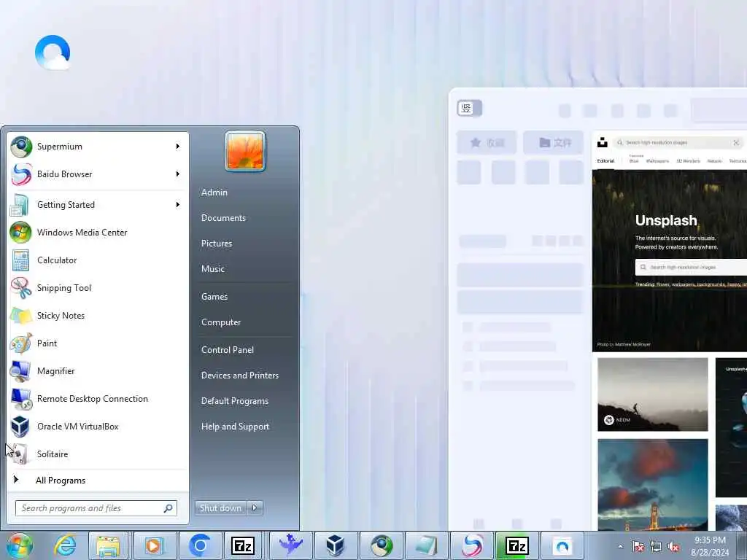
Task: Open the blue cloud desktop shortcut
Action: (x=53, y=52)
